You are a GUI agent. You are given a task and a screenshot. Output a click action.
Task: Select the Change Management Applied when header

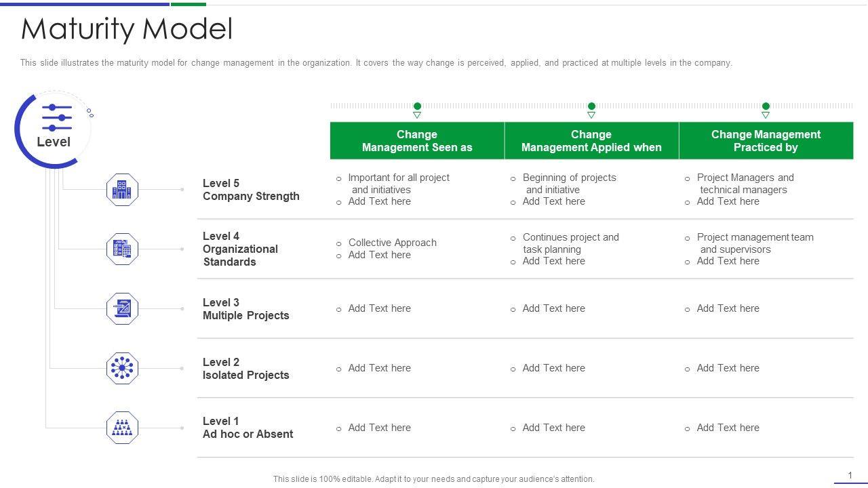pos(591,141)
